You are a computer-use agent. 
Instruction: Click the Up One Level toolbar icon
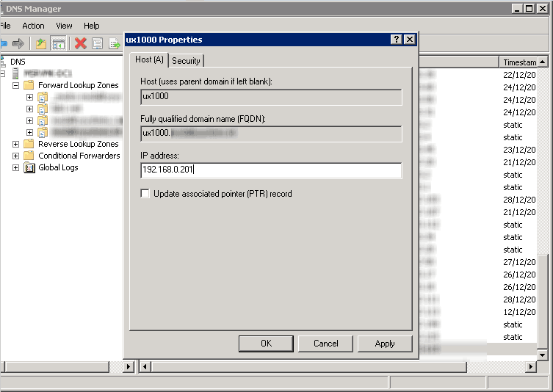pyautogui.click(x=41, y=44)
